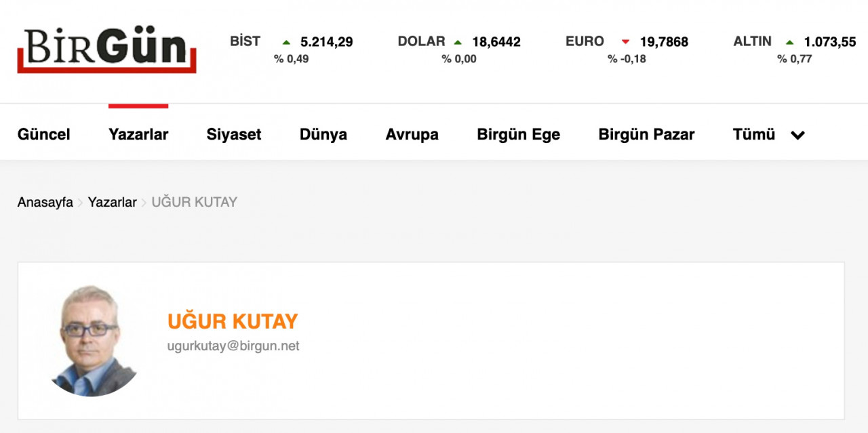This screenshot has width=868, height=433.
Task: Open Birgün Ege section
Action: [519, 134]
